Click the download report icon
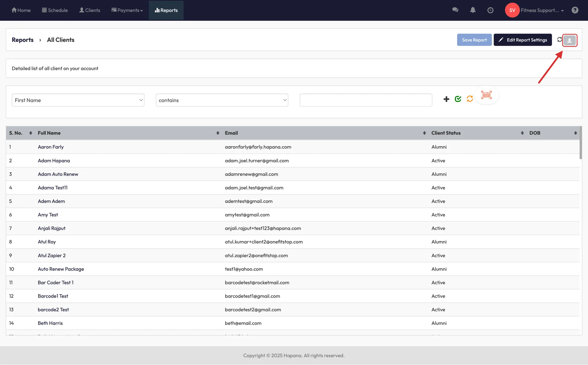 pyautogui.click(x=569, y=40)
